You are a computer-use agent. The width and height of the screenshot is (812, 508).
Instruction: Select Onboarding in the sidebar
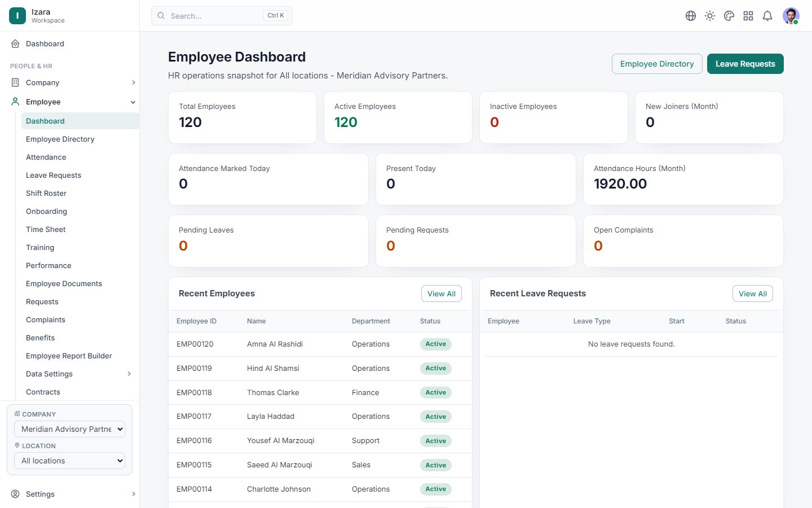47,211
